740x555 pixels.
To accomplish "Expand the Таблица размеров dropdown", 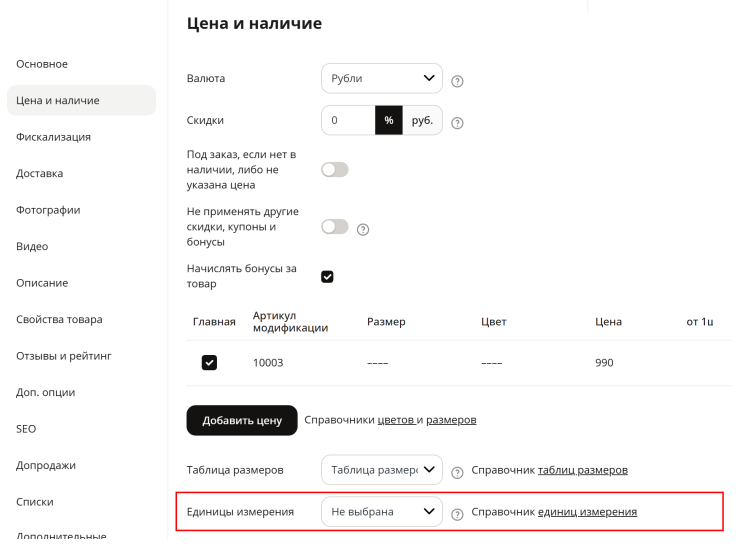I will click(x=382, y=470).
